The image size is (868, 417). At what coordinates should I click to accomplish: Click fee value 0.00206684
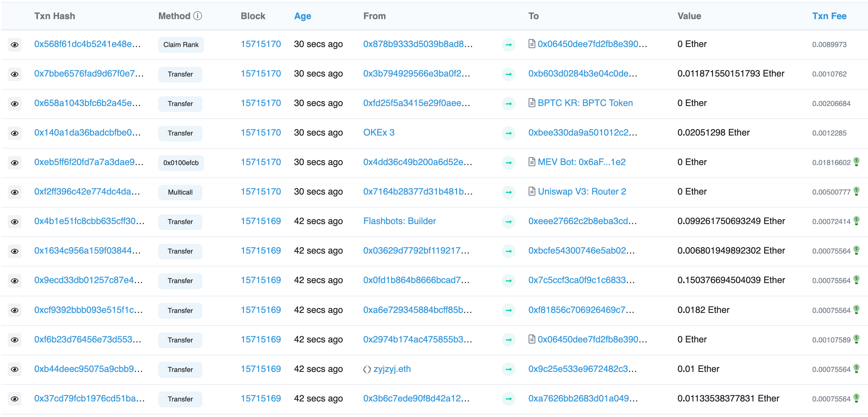coord(831,103)
